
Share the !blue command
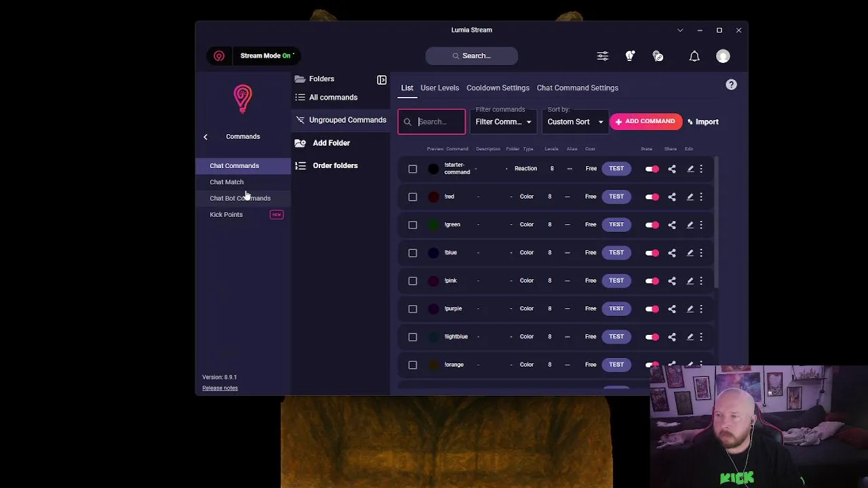672,253
